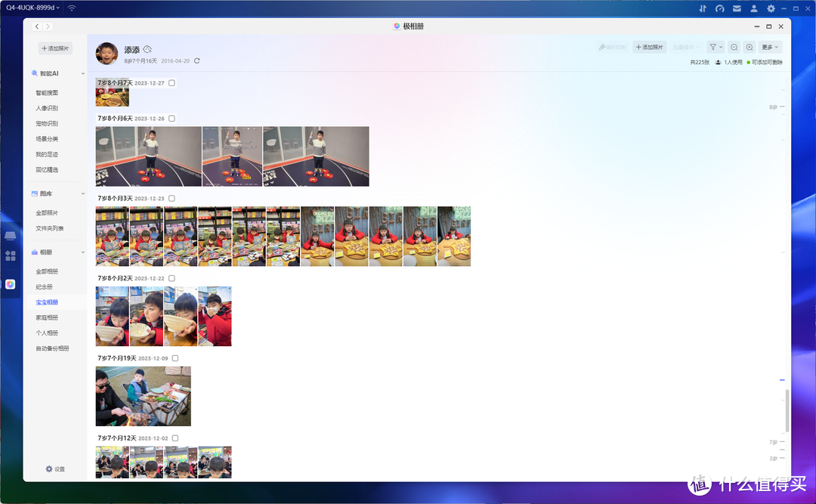The width and height of the screenshot is (816, 504).
Task: Open 场景分类 in the sidebar
Action: click(47, 139)
